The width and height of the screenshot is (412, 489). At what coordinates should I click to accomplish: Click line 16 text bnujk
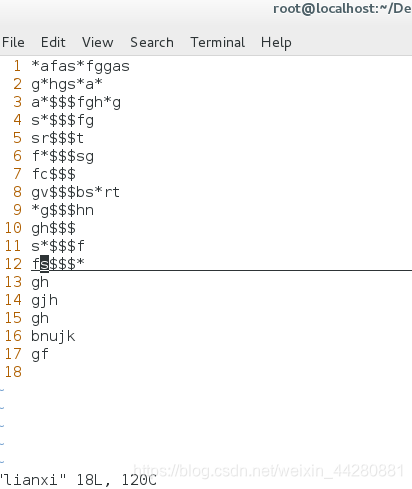pos(53,336)
